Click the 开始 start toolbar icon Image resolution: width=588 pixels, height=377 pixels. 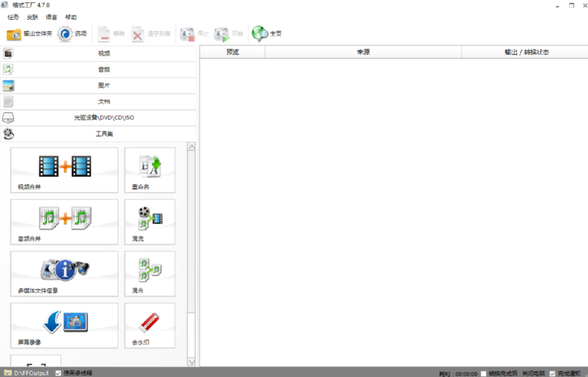point(221,34)
